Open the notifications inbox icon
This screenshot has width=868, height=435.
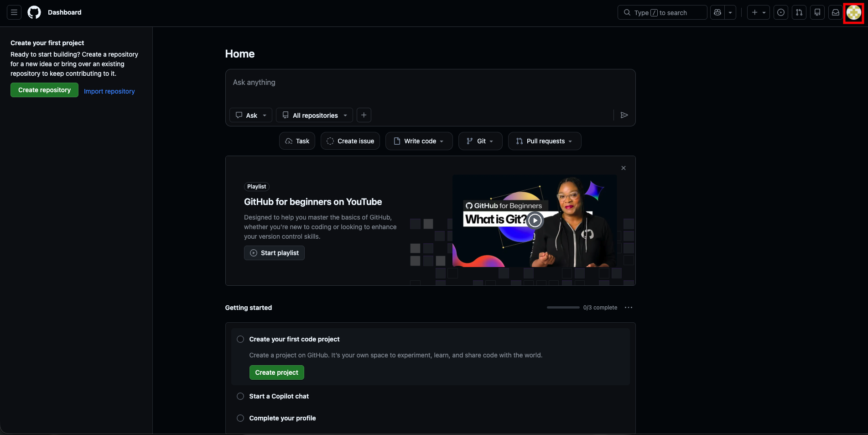pos(835,12)
